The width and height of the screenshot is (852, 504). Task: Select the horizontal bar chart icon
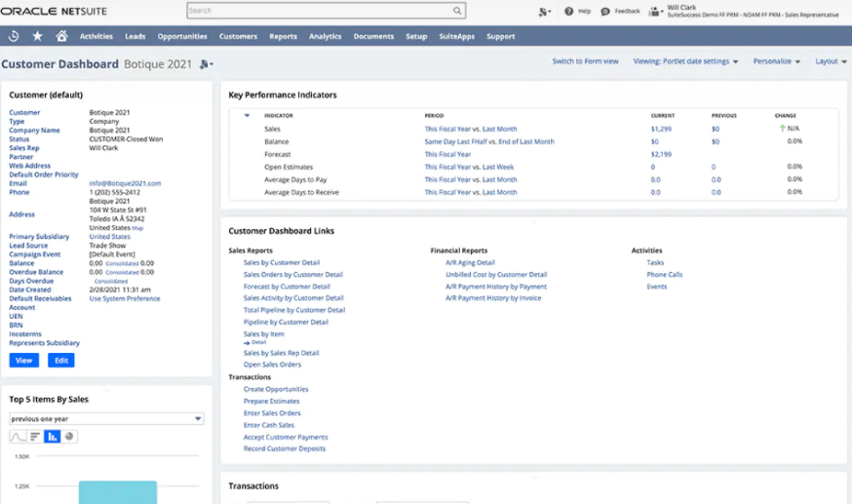click(x=35, y=436)
